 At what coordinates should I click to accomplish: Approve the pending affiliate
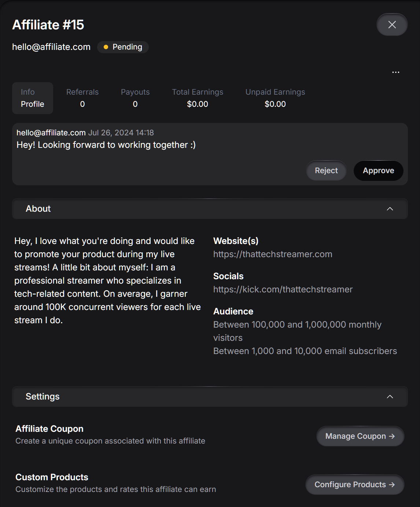click(x=378, y=171)
